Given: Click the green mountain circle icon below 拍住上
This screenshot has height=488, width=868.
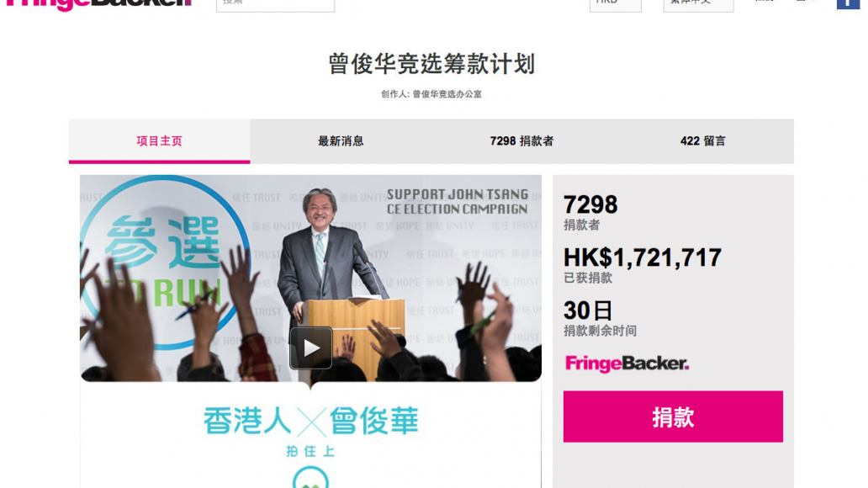Looking at the screenshot, I should 310,477.
